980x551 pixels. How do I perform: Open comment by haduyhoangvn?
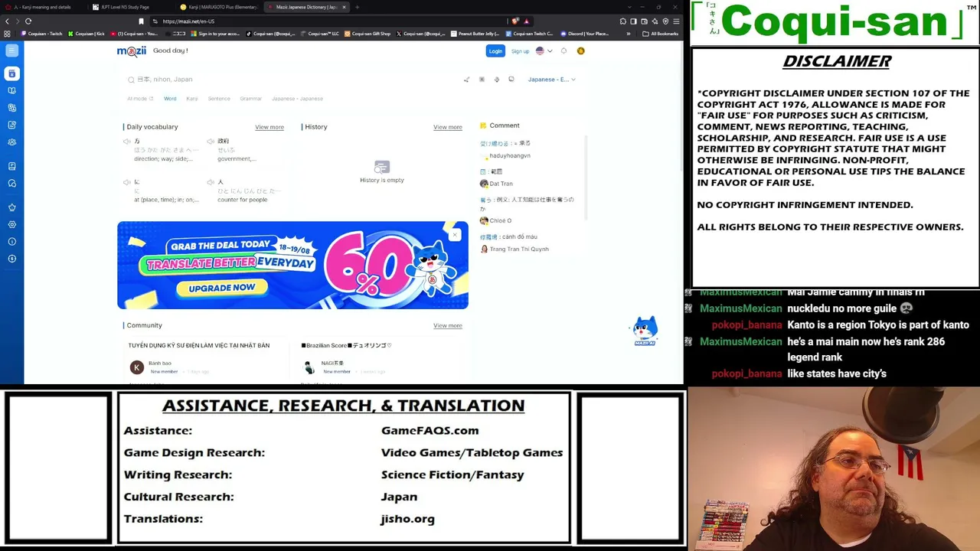(509, 156)
